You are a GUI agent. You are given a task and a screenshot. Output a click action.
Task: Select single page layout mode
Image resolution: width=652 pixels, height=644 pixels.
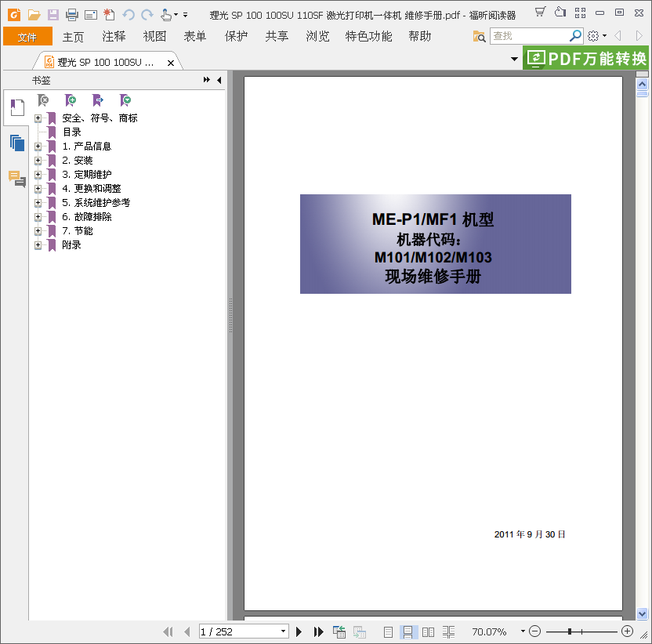click(x=388, y=632)
